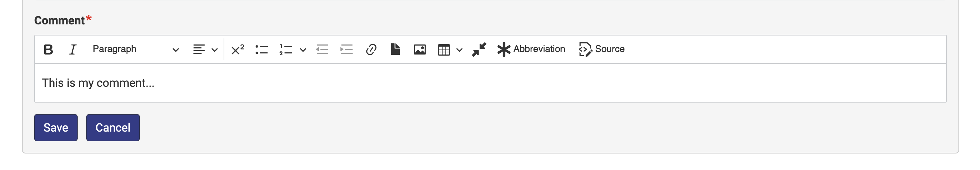The image size is (980, 170).
Task: Click the Abbreviation toolbar button
Action: (531, 49)
